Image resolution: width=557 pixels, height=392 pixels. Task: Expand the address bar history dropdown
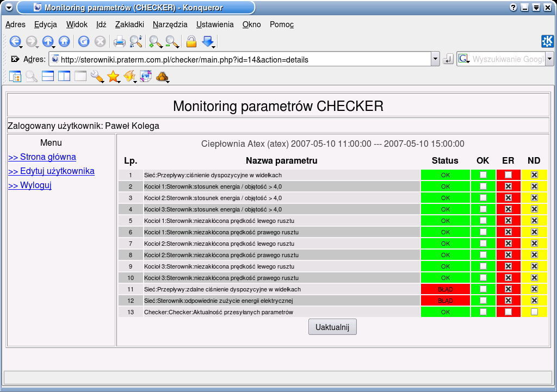tap(436, 59)
